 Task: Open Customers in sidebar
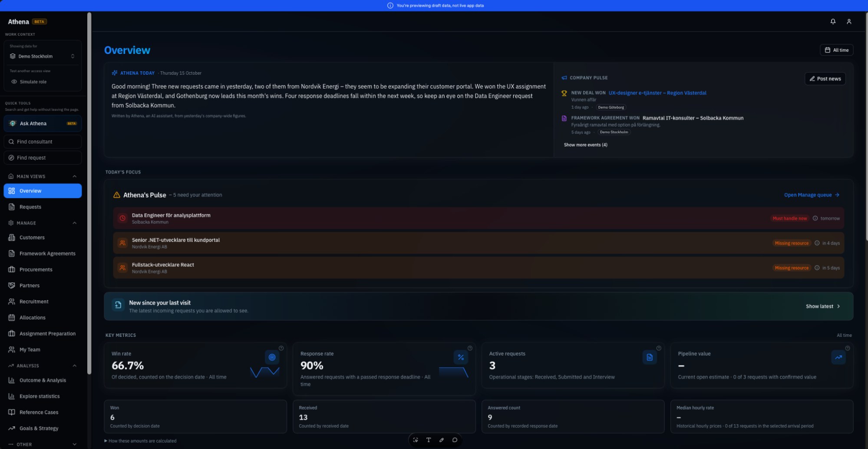[43, 237]
